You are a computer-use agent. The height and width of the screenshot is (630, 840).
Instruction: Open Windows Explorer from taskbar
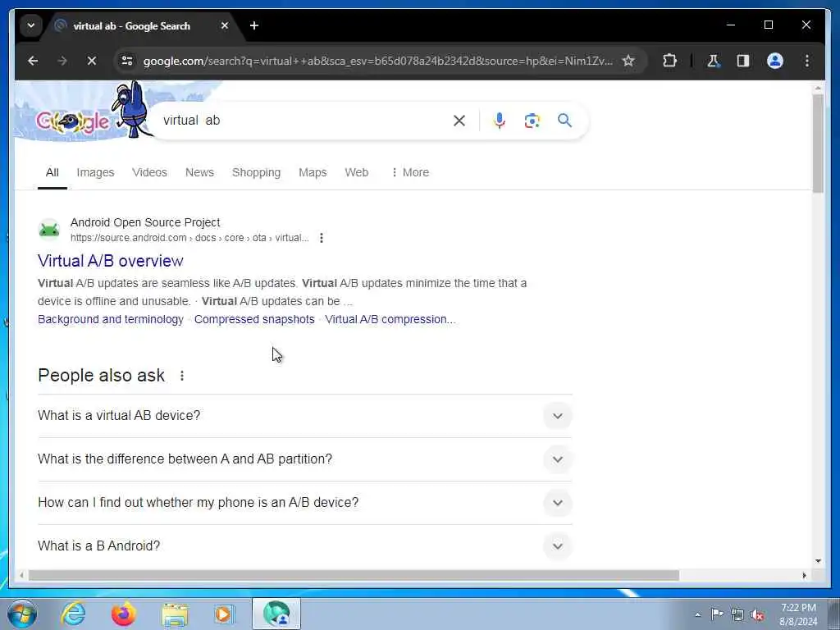coord(175,614)
